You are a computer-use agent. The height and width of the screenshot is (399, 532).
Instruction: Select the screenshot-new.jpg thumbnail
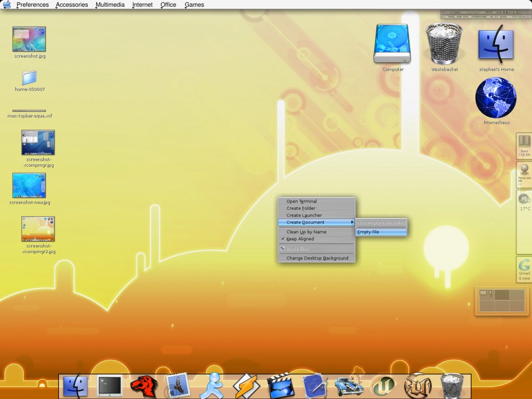point(29,185)
